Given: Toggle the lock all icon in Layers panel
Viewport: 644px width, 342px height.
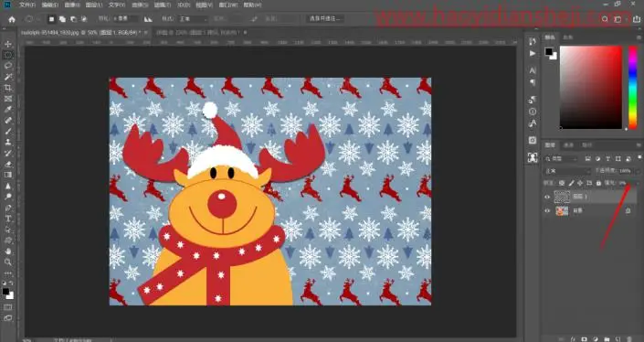Looking at the screenshot, I should [x=598, y=183].
